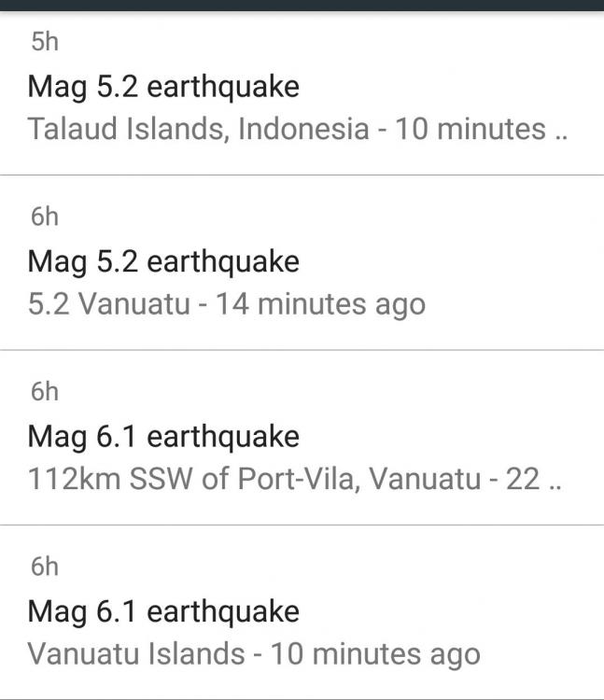Tap 6h timestamp above the 5.2 Vanuatu alert
The image size is (604, 700).
tap(44, 217)
